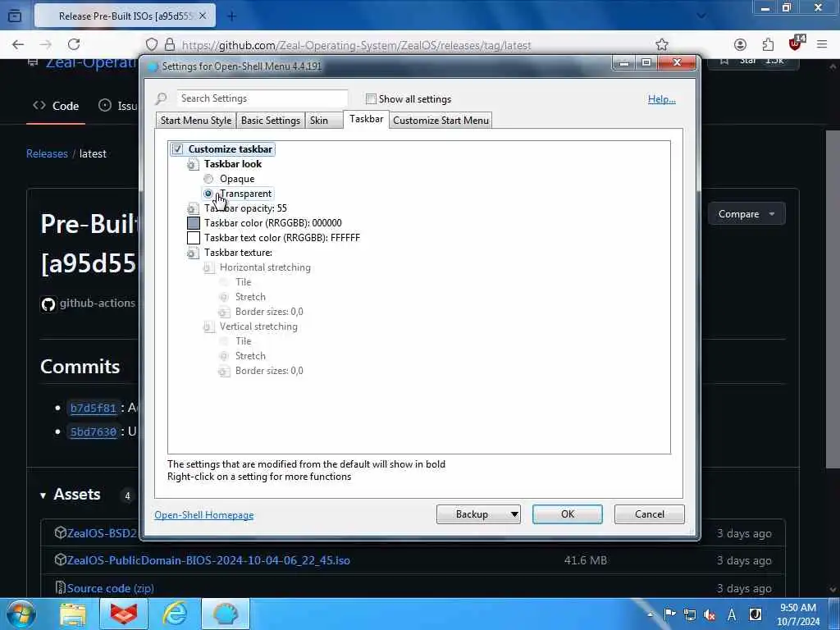Uncheck the Customize taskbar checkbox
The height and width of the screenshot is (630, 840).
tap(177, 149)
